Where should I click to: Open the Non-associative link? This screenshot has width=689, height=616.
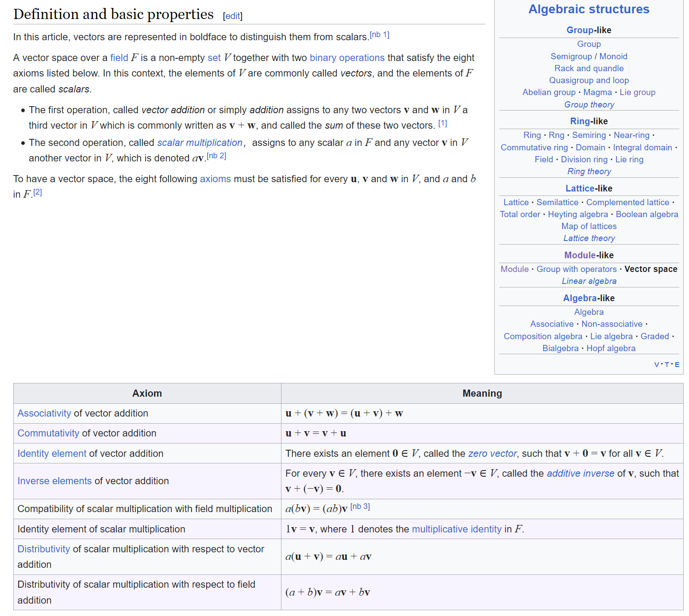point(612,324)
